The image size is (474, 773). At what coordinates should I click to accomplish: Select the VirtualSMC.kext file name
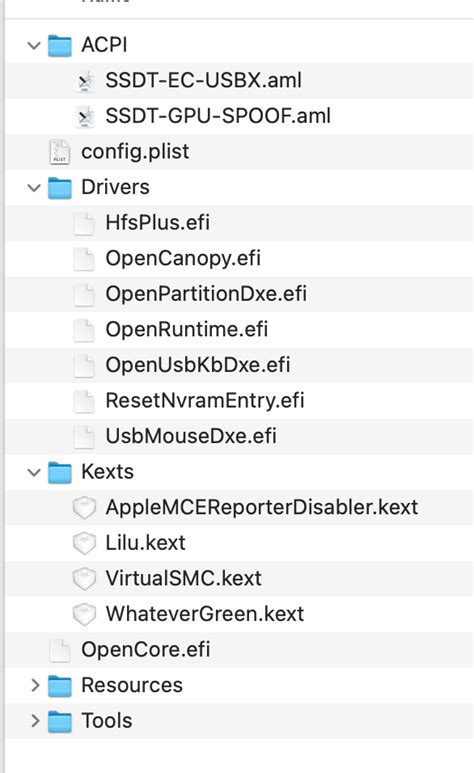[x=183, y=578]
